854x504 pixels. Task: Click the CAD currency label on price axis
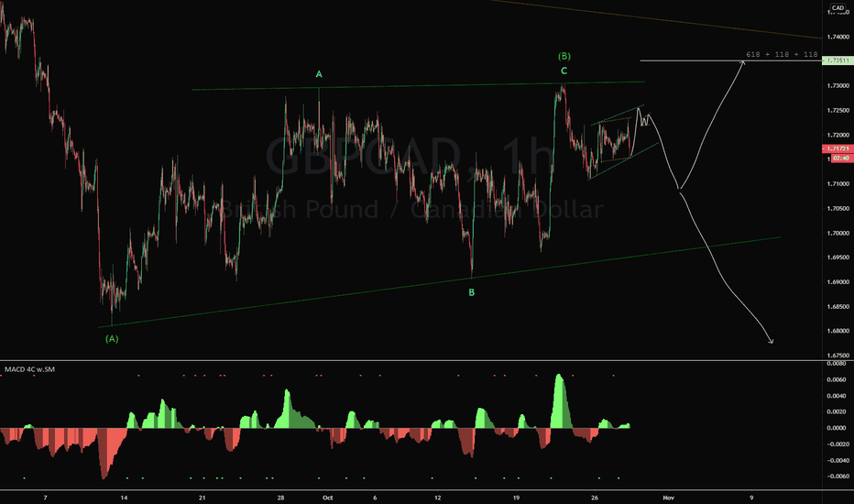point(838,7)
